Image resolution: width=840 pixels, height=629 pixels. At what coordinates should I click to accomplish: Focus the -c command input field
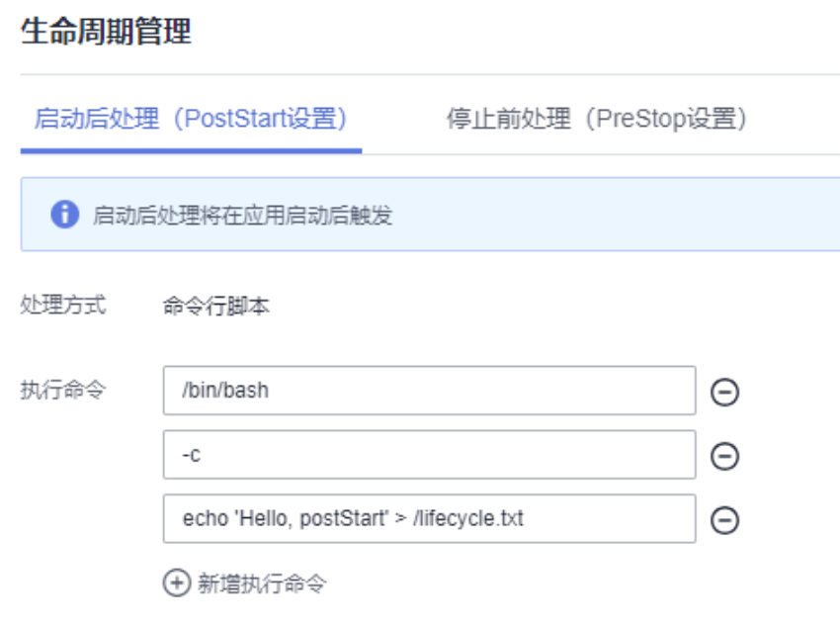click(429, 454)
